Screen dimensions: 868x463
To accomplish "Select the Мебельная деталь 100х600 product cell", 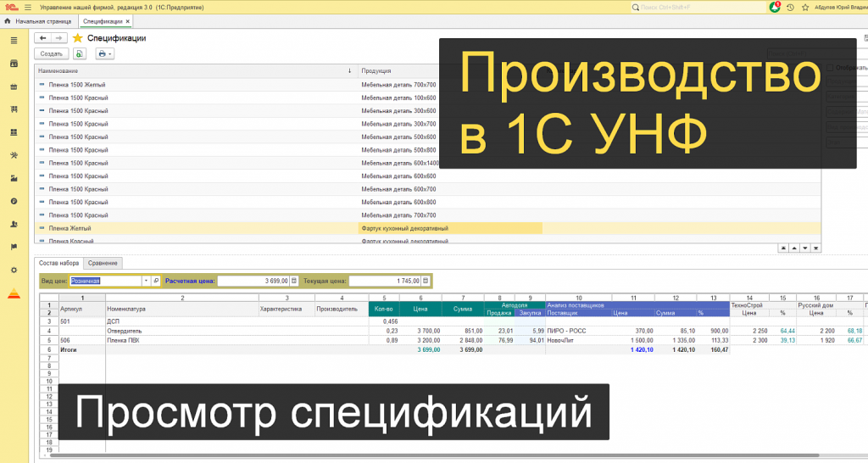I will point(398,98).
